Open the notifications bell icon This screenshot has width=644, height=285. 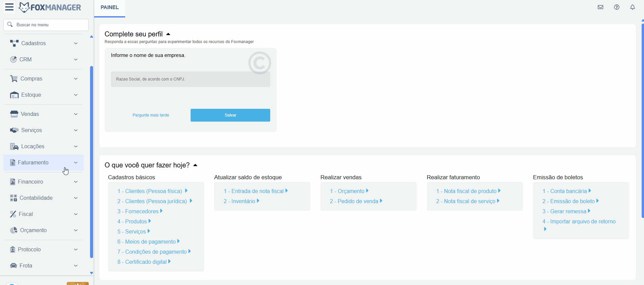click(x=633, y=7)
